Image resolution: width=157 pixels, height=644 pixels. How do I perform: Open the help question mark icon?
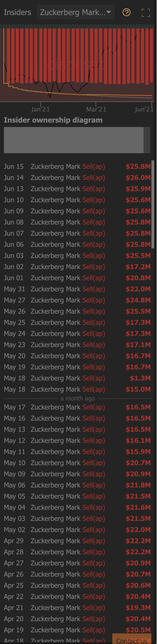(x=127, y=12)
